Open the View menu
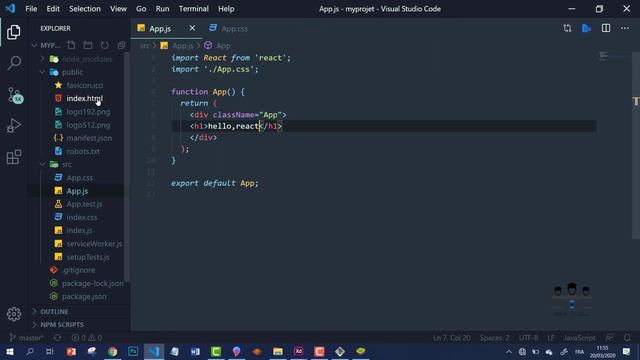This screenshot has height=360, width=640. click(x=118, y=9)
